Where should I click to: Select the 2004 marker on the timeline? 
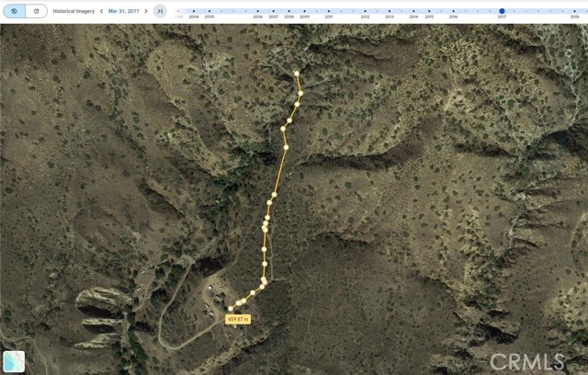tap(194, 11)
